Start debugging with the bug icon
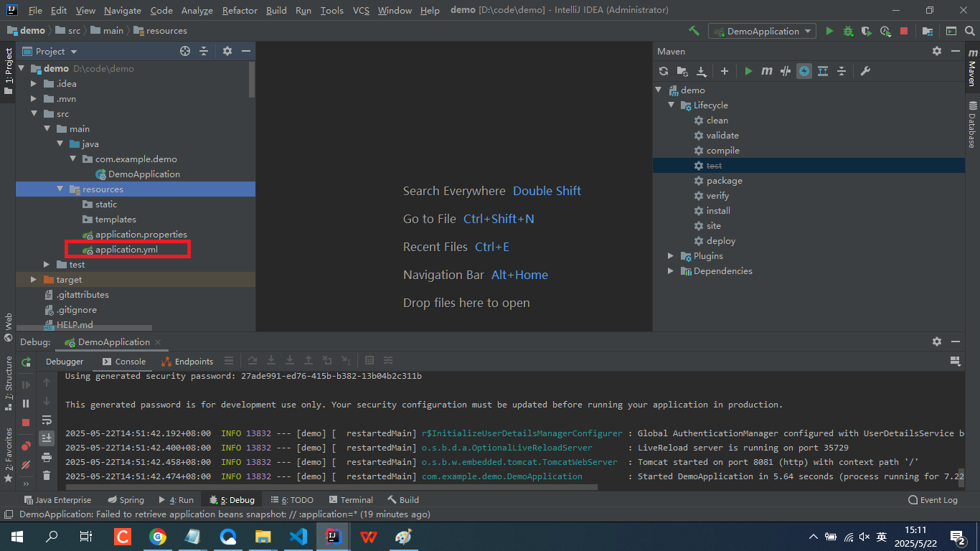This screenshot has height=551, width=980. click(848, 31)
